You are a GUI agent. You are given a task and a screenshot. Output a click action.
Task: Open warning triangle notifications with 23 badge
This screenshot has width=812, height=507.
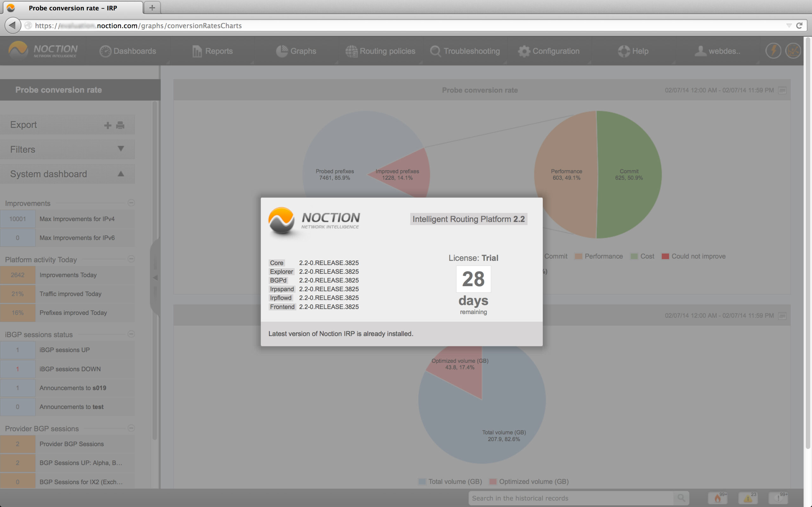coord(748,498)
